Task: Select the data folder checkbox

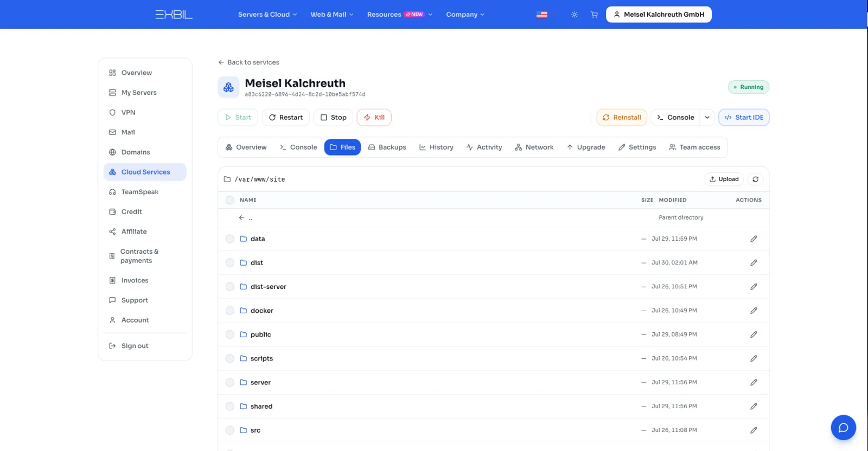Action: coord(230,239)
